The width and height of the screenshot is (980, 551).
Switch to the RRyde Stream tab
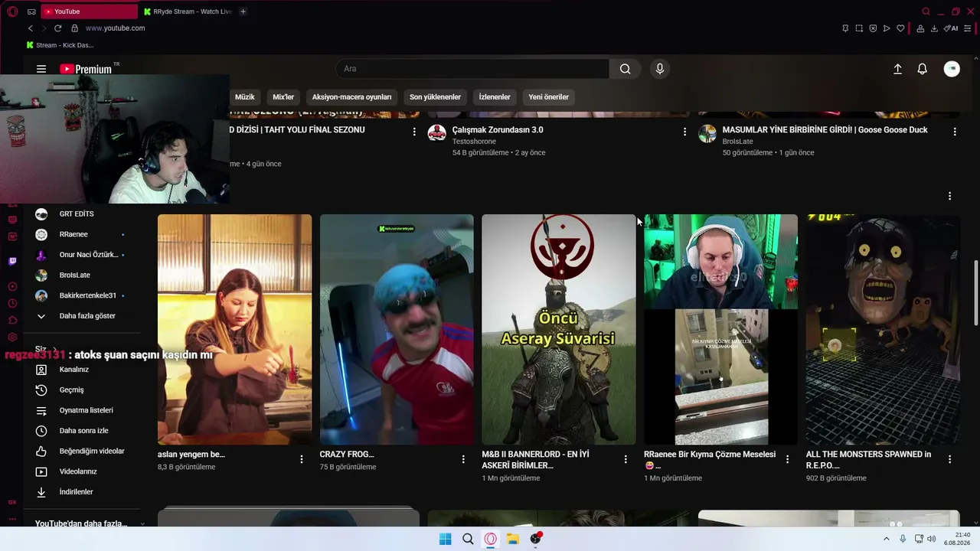188,11
